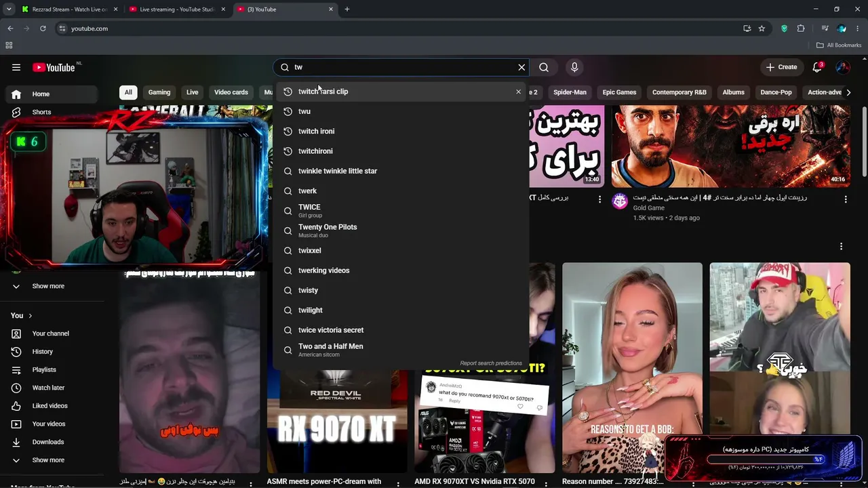The image size is (868, 488).
Task: Open Playlists in the sidebar
Action: pyautogui.click(x=53, y=370)
